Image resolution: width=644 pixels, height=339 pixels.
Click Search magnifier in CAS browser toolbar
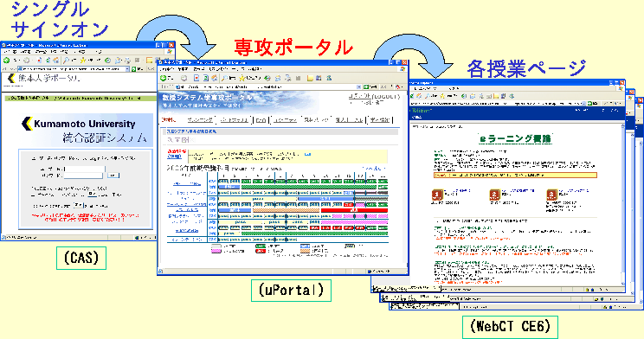pos(66,61)
